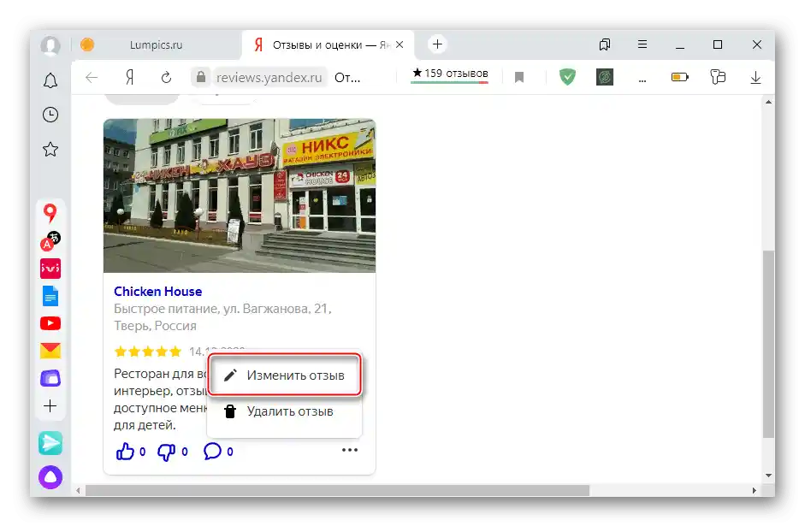The height and width of the screenshot is (532, 805).
Task: Open the green extension icon
Action: [605, 78]
